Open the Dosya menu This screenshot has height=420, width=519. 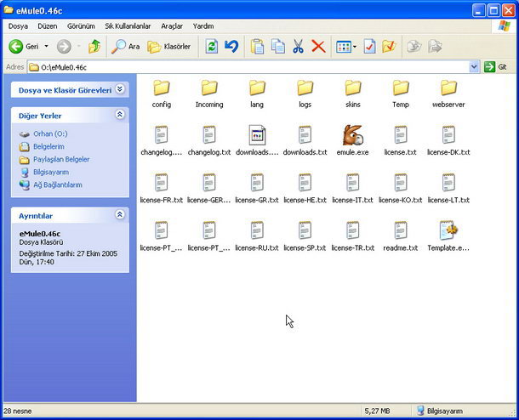(18, 26)
